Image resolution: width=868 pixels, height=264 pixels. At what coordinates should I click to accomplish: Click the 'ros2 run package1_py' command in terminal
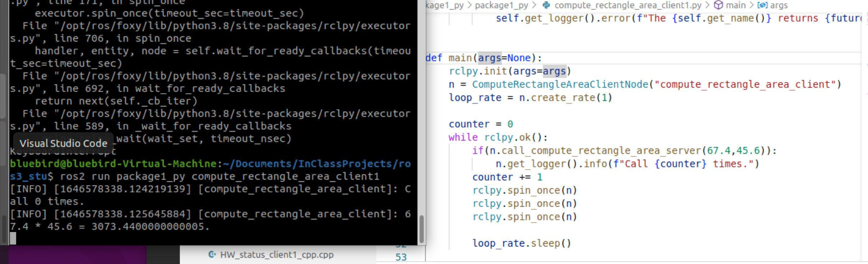click(x=123, y=176)
